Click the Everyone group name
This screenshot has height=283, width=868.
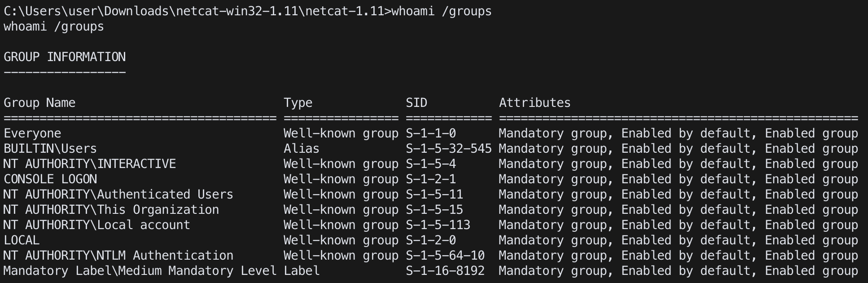[32, 133]
